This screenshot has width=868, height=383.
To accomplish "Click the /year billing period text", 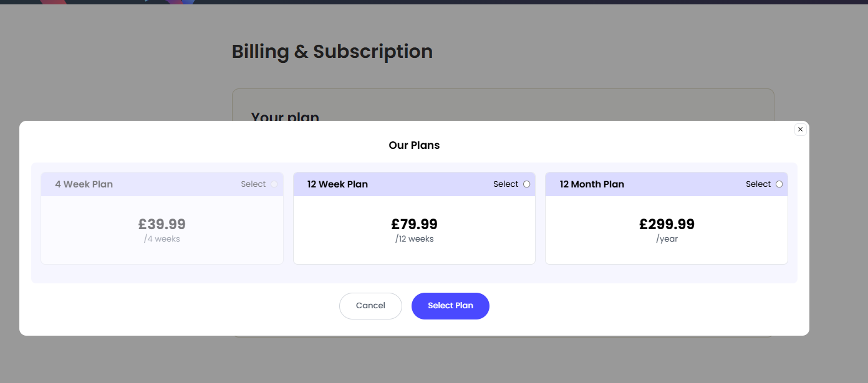I will (667, 239).
